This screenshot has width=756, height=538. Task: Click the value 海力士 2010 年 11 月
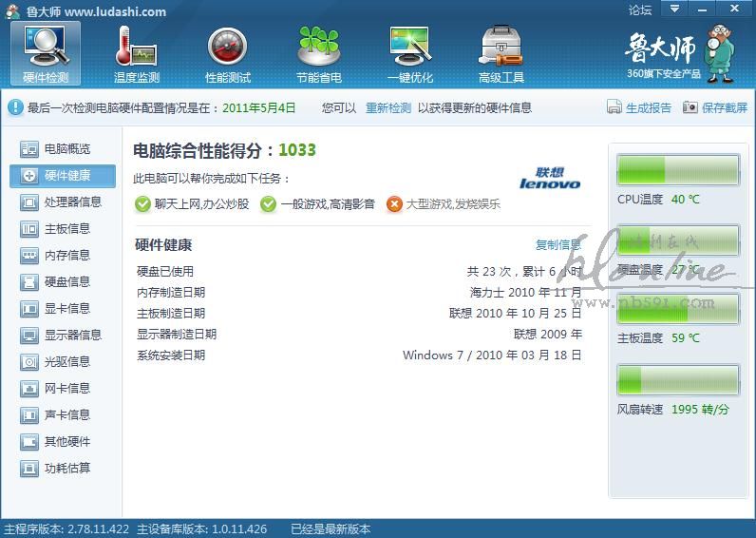tap(525, 293)
